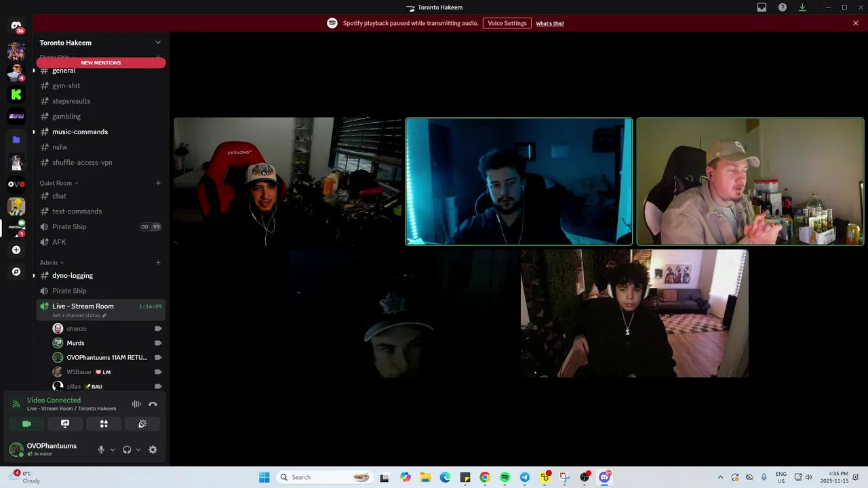Click the "What's this?" link
This screenshot has width=868, height=488.
pyautogui.click(x=550, y=24)
